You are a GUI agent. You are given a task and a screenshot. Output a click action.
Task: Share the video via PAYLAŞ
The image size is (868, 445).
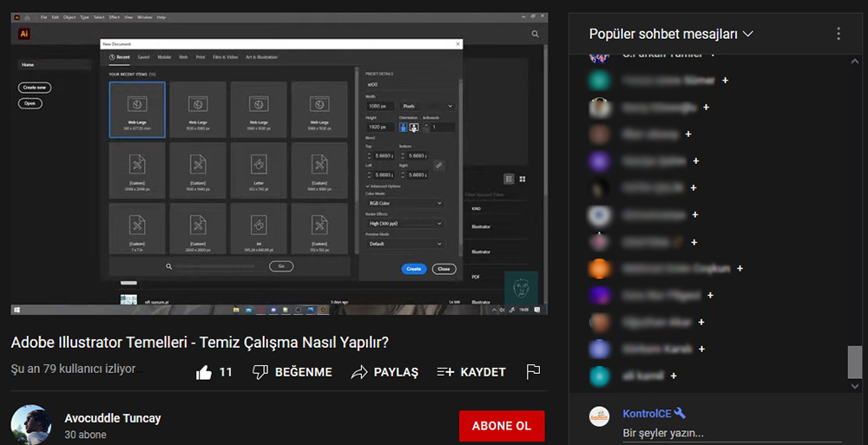point(385,372)
